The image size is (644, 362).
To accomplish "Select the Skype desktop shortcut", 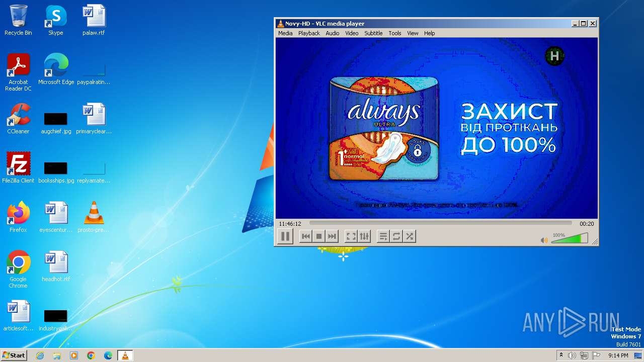I will tap(56, 20).
